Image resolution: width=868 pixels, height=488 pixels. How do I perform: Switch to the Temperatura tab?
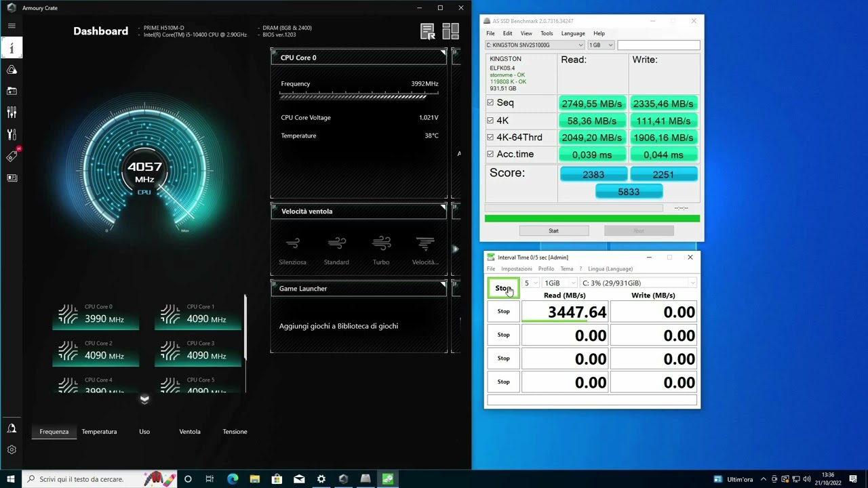point(99,432)
